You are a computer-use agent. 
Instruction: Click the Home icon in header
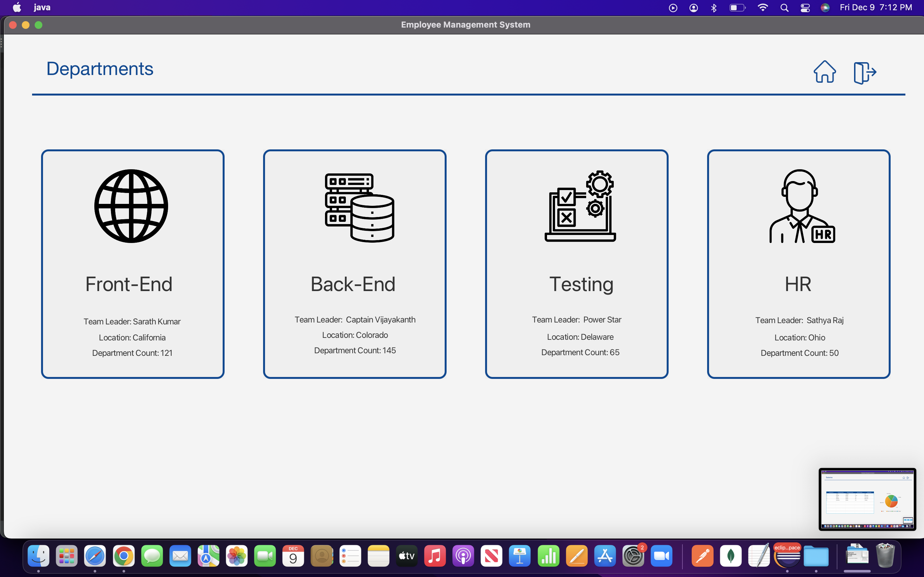pyautogui.click(x=825, y=72)
